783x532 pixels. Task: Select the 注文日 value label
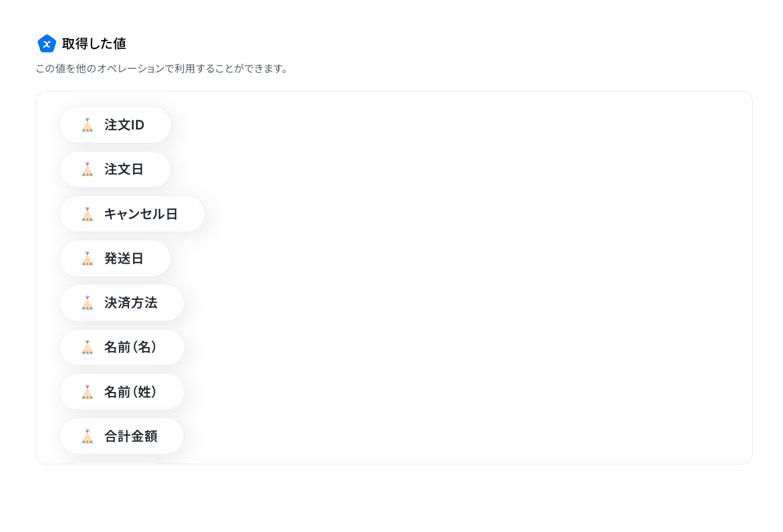pos(124,169)
